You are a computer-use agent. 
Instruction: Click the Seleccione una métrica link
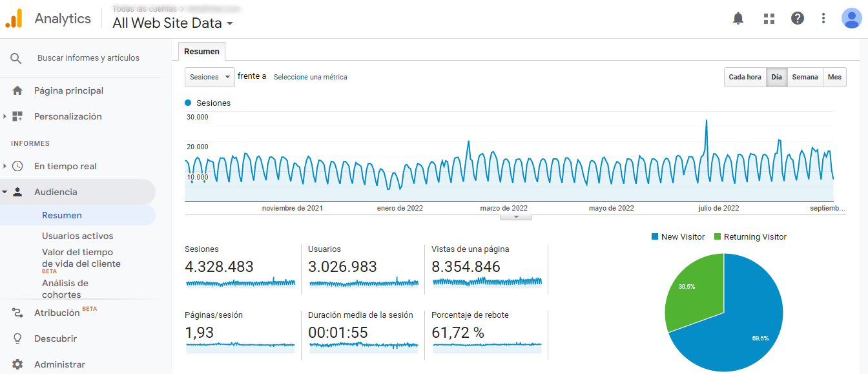(310, 77)
